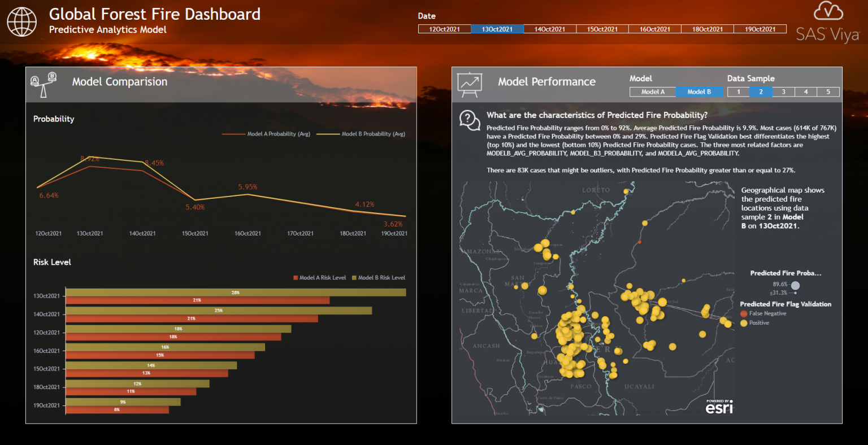Select the 19Oct2021 date tab
This screenshot has height=445, width=868.
point(760,28)
